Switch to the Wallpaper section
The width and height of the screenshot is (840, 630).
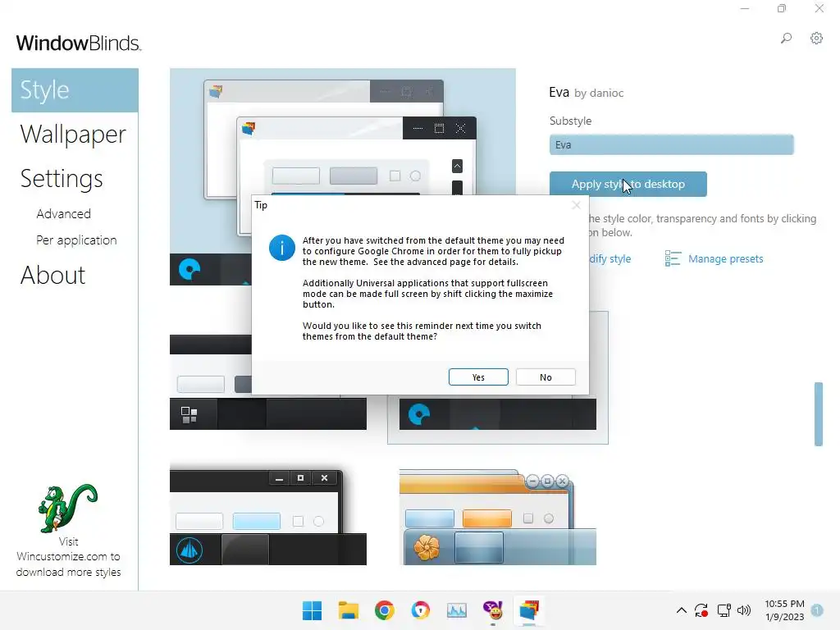[x=73, y=134]
